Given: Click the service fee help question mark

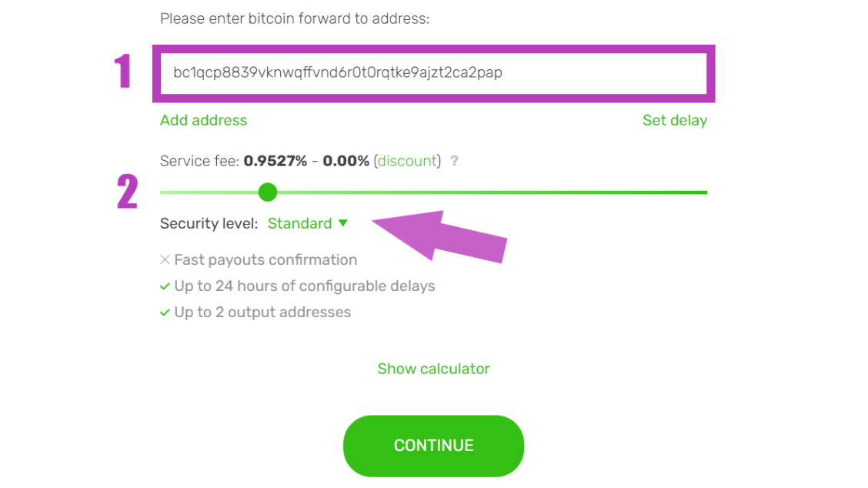Looking at the screenshot, I should point(454,162).
